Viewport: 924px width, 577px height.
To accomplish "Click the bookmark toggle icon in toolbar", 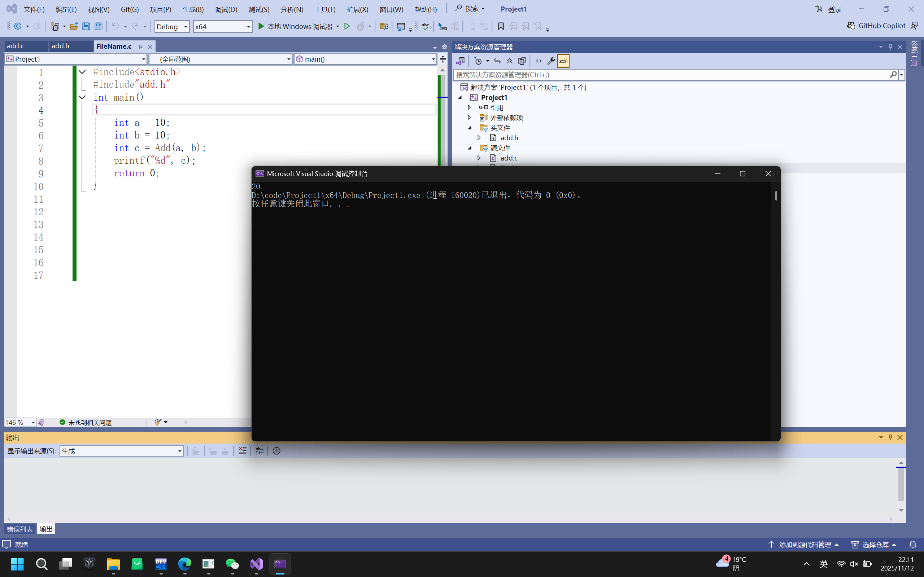I will [x=501, y=26].
